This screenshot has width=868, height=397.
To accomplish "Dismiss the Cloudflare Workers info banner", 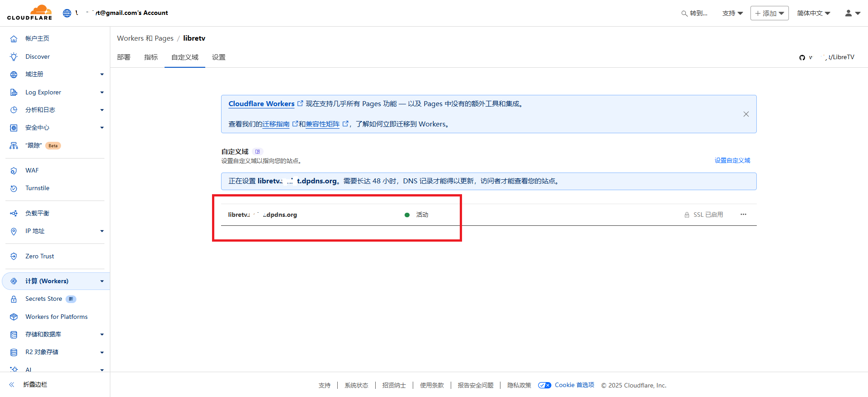I will (746, 114).
